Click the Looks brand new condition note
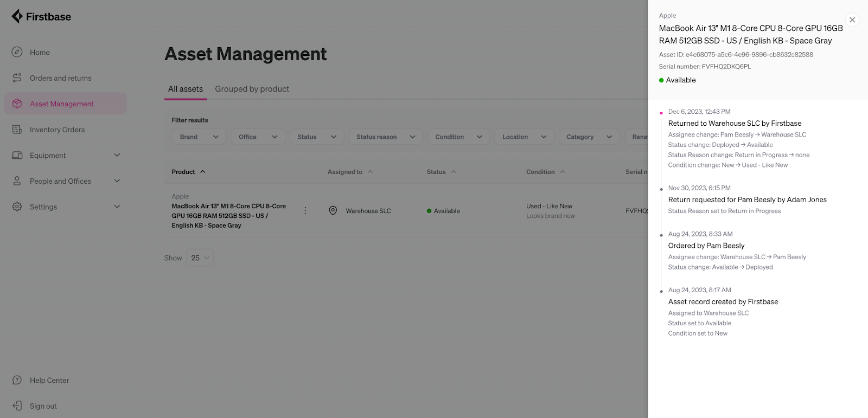868x418 pixels. [x=550, y=216]
